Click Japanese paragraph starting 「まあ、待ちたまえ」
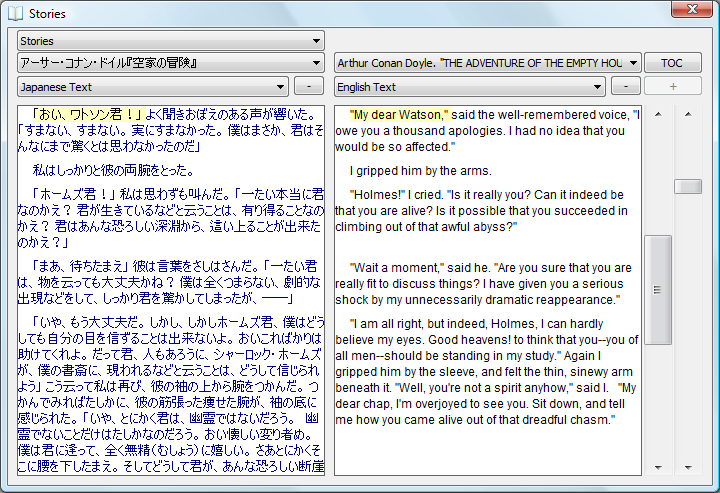This screenshot has width=720, height=493. [169, 283]
